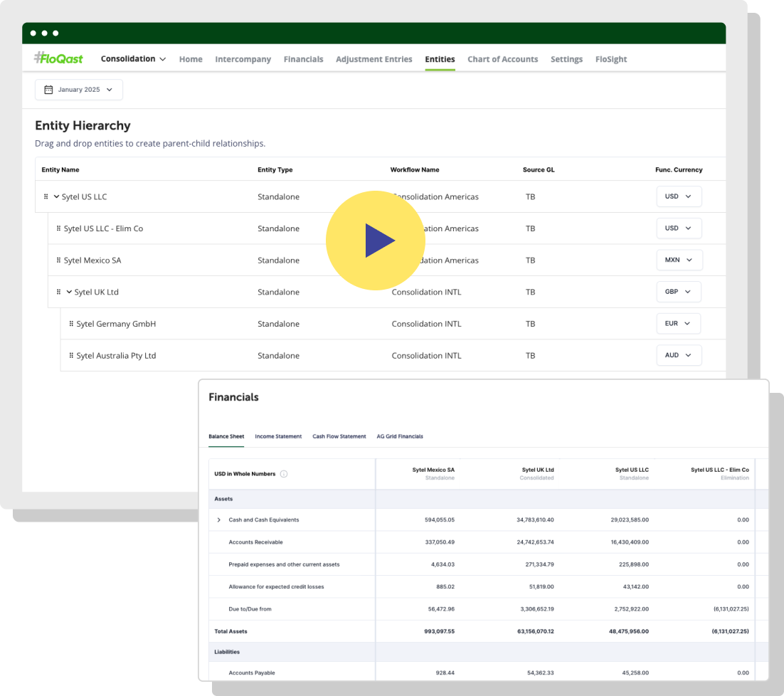Collapse the Sytel US LLC entity tree

pos(56,196)
